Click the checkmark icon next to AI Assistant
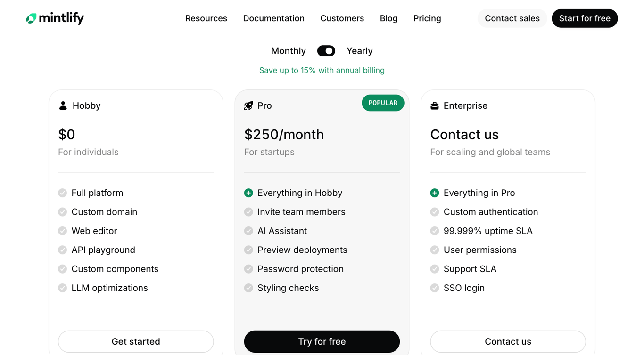This screenshot has width=644, height=355. [248, 231]
